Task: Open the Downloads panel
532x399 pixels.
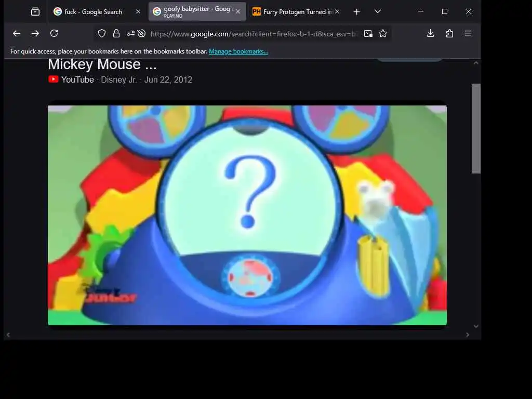Action: click(430, 33)
